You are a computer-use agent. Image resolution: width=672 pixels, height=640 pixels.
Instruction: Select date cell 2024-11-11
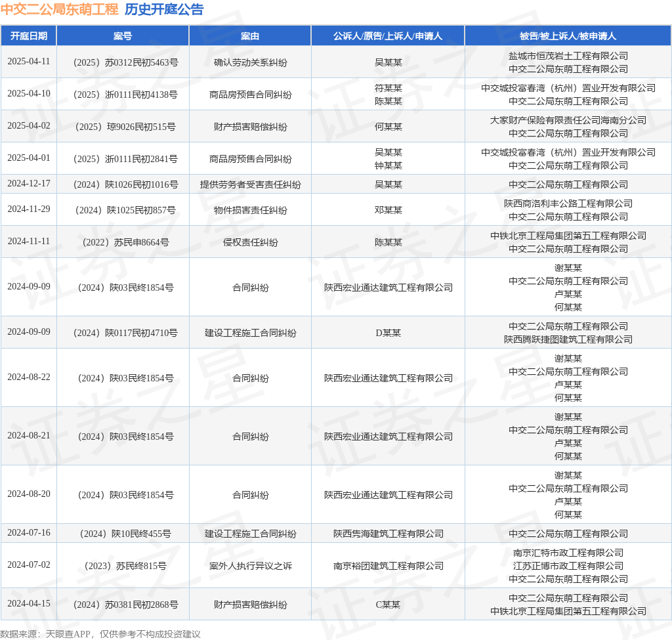pos(29,242)
